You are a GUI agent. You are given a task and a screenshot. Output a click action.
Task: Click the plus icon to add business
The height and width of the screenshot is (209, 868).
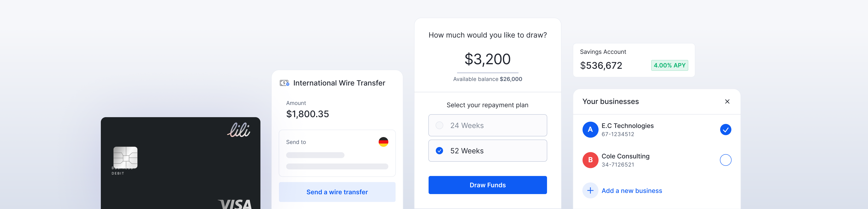pos(590,190)
